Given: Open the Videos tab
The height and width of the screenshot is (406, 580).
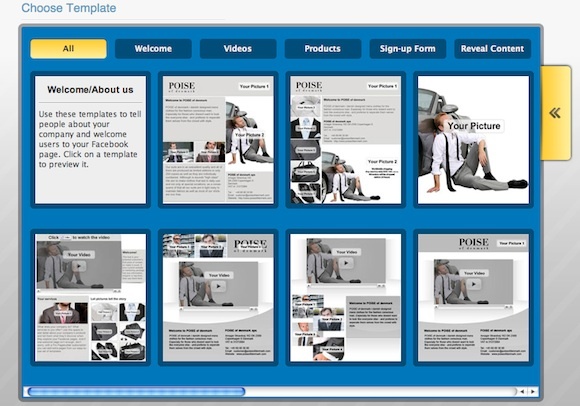Looking at the screenshot, I should click(238, 49).
